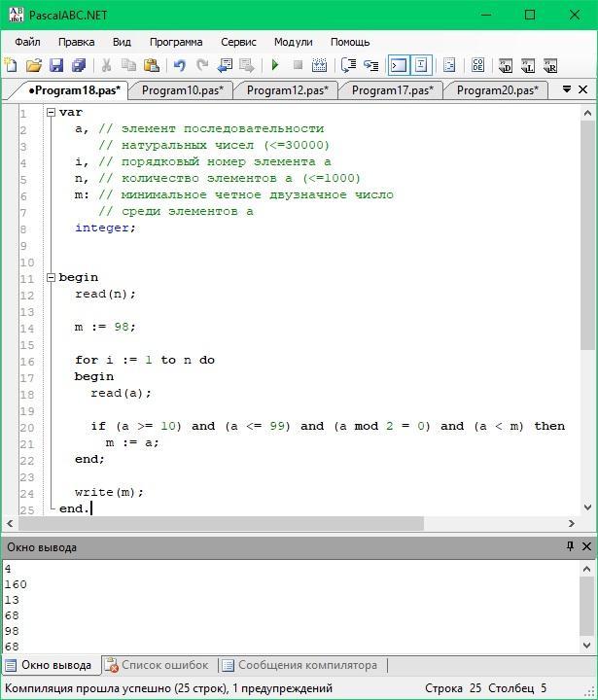Select the Окно вывода bottom tab
The height and width of the screenshot is (700, 598).
(51, 665)
